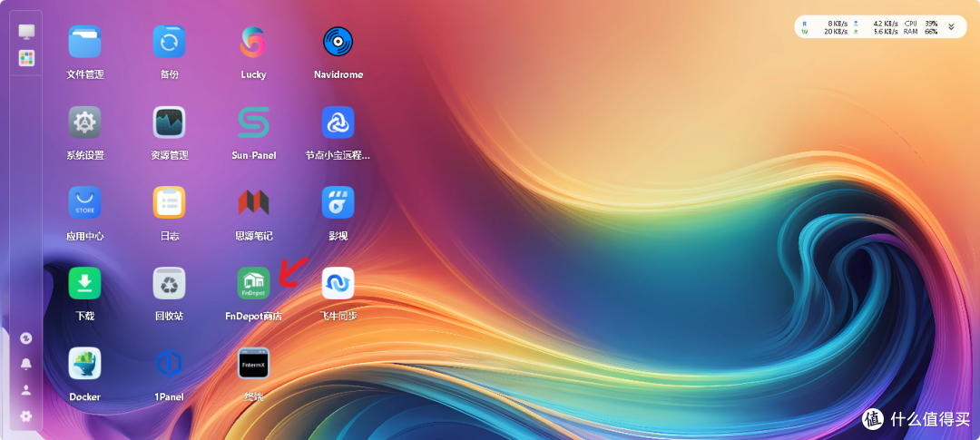The image size is (980, 440).
Task: Launch the FnDepot商店 store app
Action: click(253, 283)
